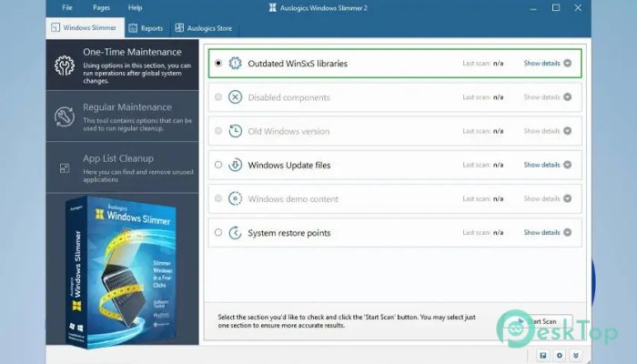Open the Help menu
The image size is (637, 364).
click(136, 7)
